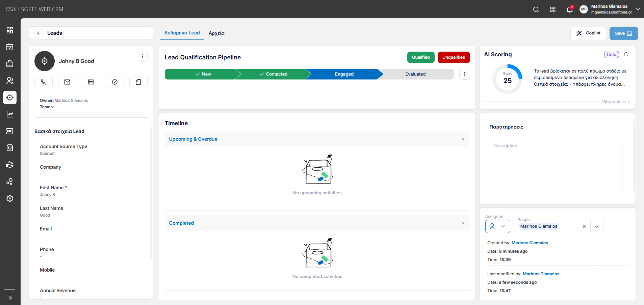This screenshot has width=644, height=305.
Task: Open the People dropdown arrow
Action: (597, 226)
